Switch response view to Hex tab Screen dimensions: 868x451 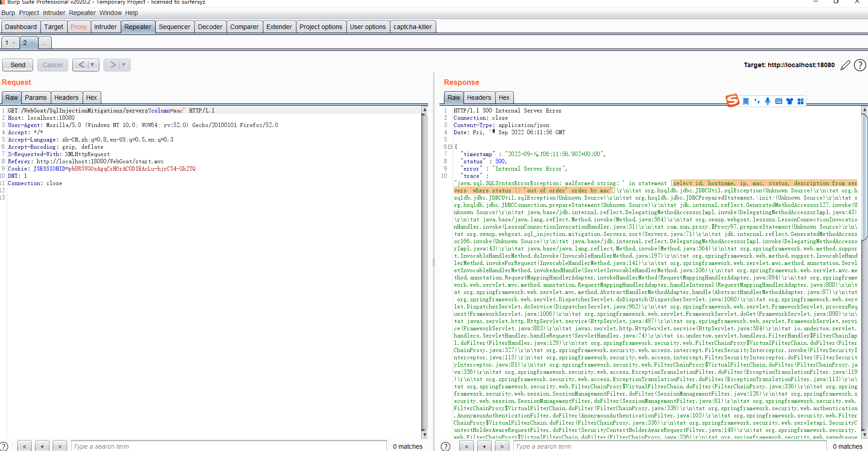click(504, 98)
